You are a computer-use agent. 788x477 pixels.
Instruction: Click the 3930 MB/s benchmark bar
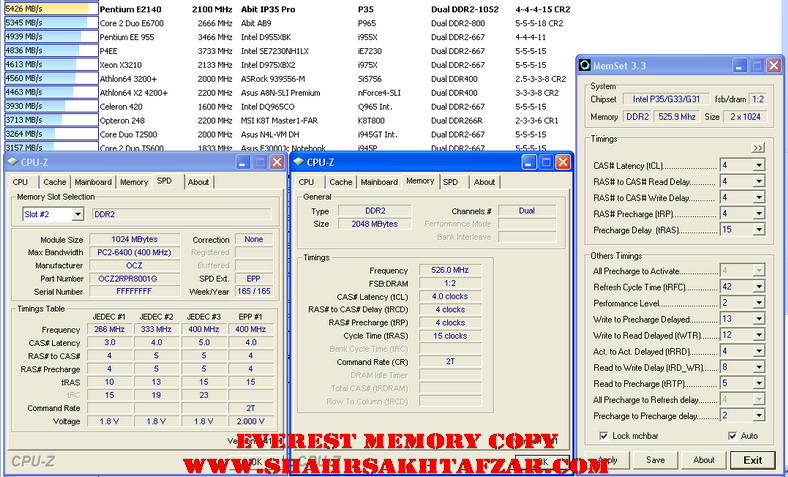click(x=50, y=106)
